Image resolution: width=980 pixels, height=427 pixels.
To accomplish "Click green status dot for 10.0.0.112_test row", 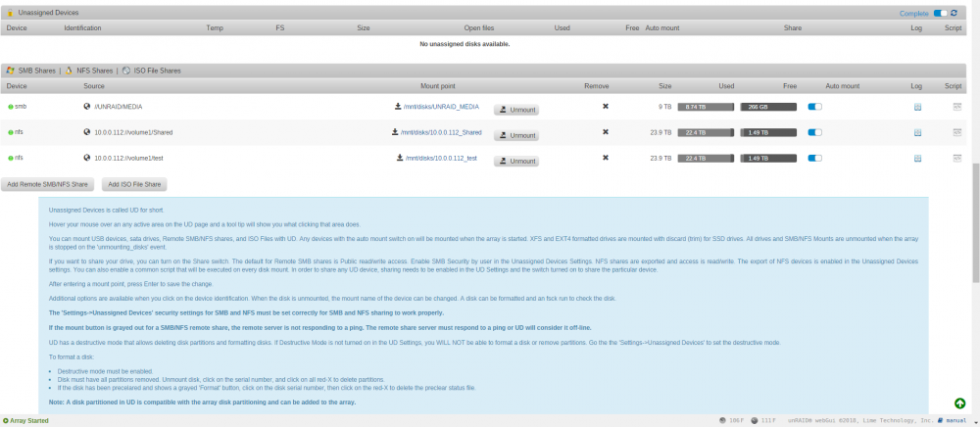I will (11, 158).
